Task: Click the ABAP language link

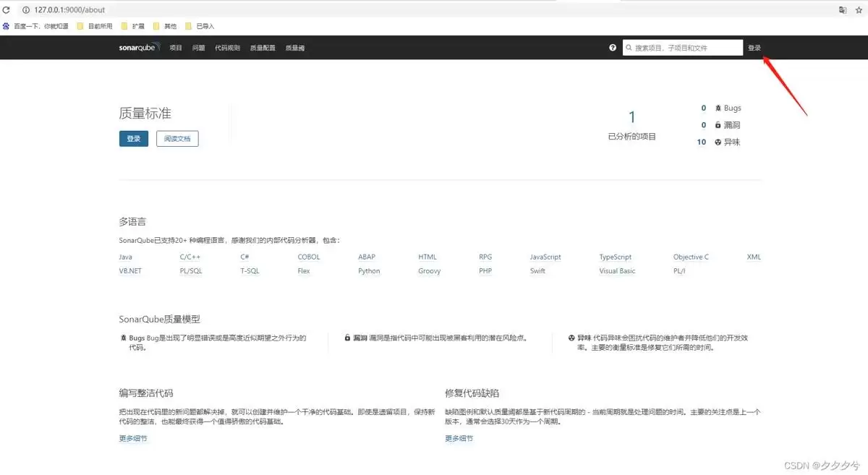Action: click(x=367, y=257)
